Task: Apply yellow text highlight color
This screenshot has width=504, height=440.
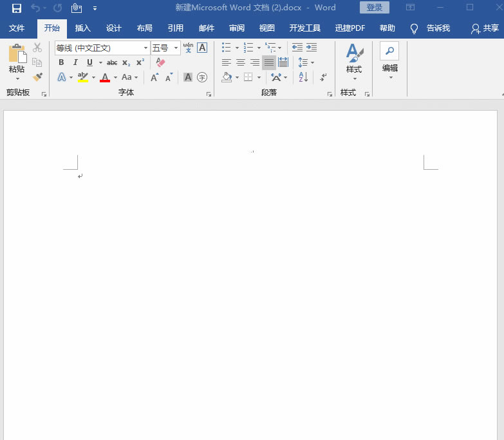Action: coord(83,77)
